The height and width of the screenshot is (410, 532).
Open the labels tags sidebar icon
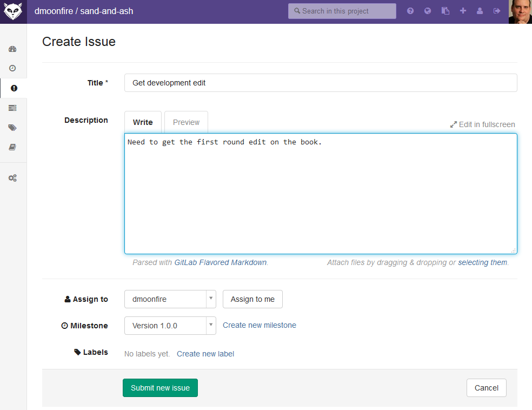[x=12, y=128]
